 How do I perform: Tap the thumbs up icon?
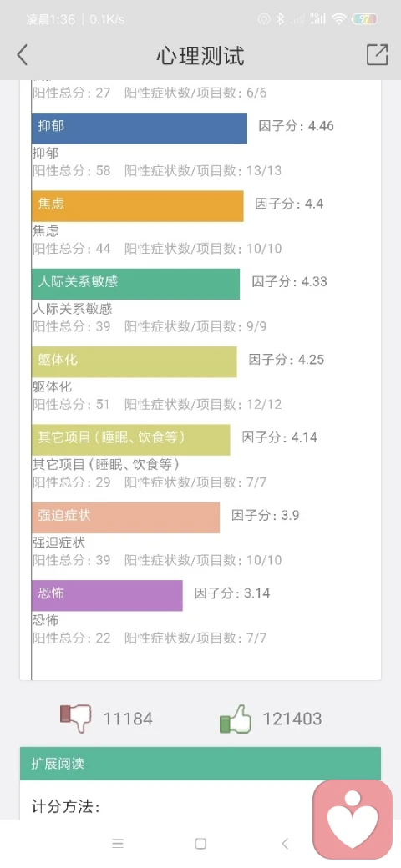coord(236,719)
